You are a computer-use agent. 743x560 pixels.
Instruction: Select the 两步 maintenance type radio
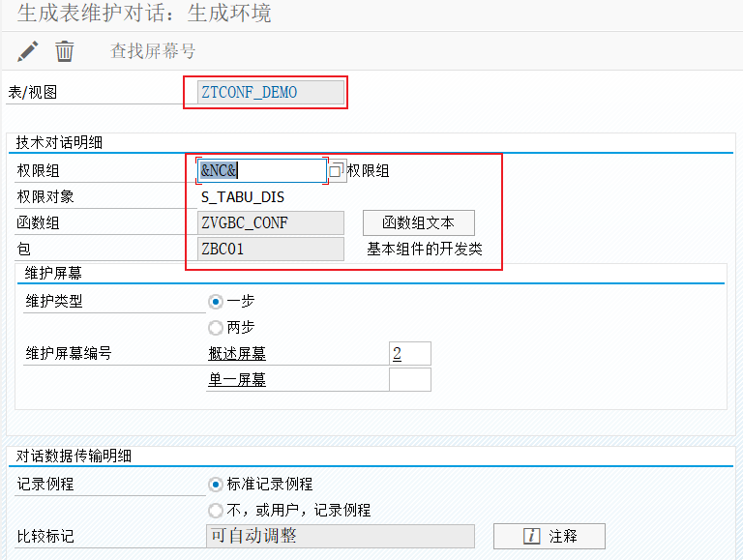click(216, 327)
